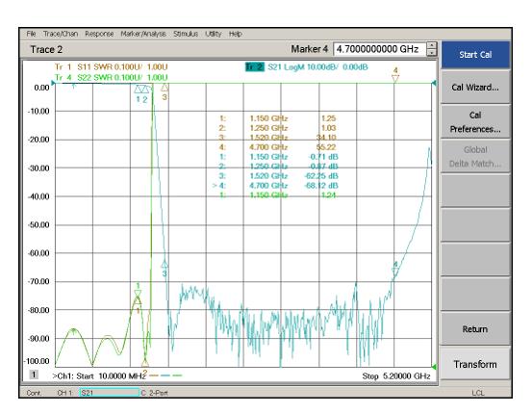This screenshot has height=413, width=532.
Task: Decrease Marker 4 frequency with down arrow
Action: pos(431,53)
